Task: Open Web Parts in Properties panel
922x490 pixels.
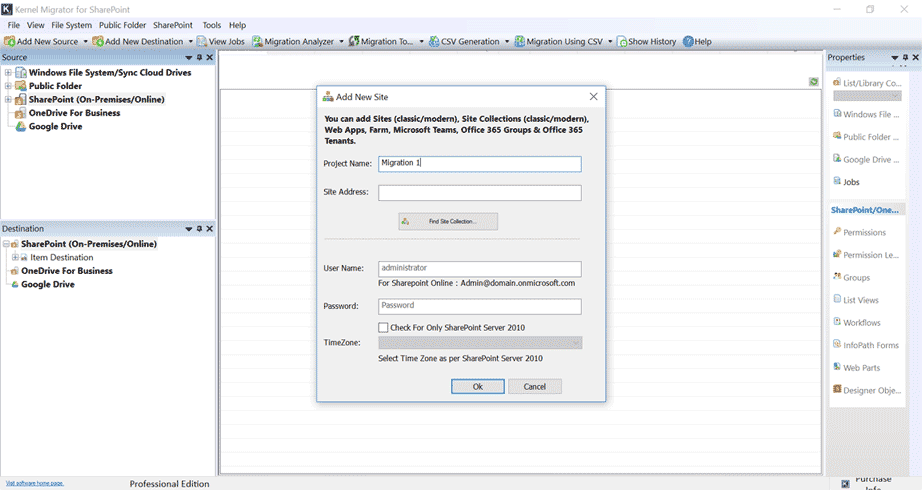Action: coord(857,368)
